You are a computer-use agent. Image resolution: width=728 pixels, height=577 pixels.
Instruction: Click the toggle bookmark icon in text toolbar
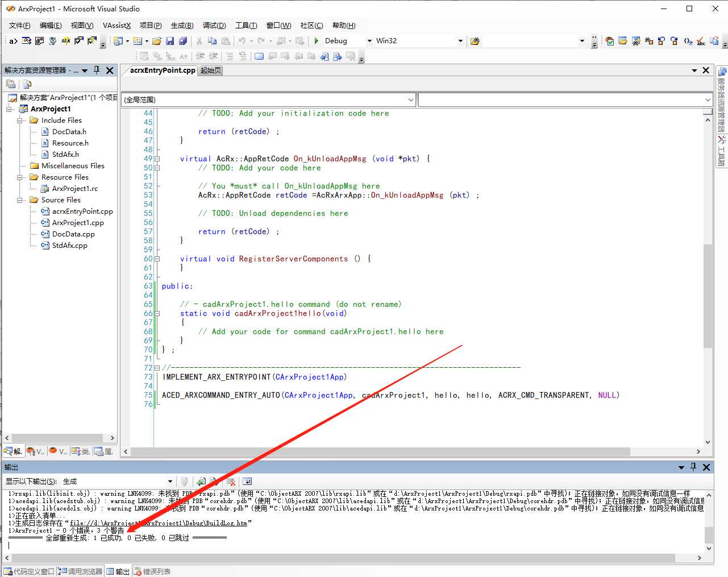[x=259, y=56]
